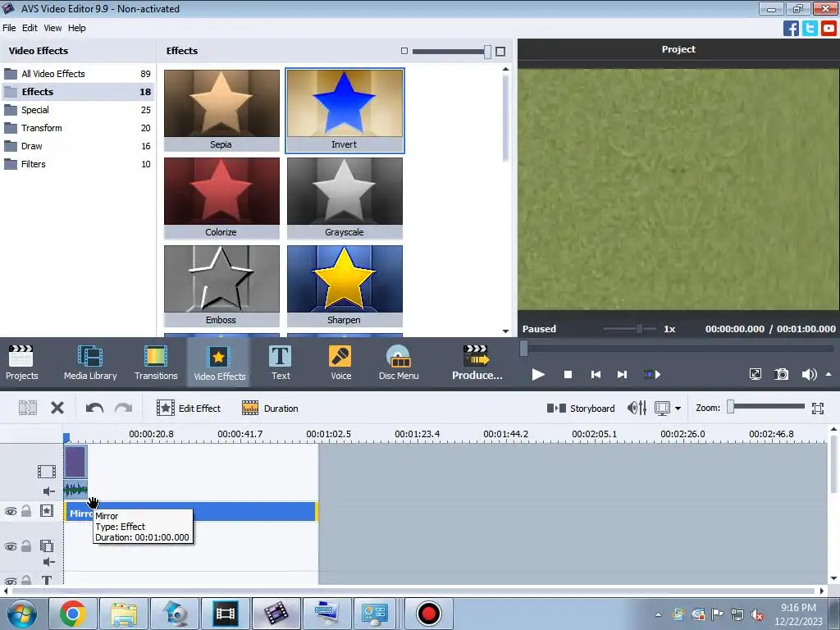The width and height of the screenshot is (840, 630).
Task: Select the Video Effects section
Action: [x=219, y=363]
